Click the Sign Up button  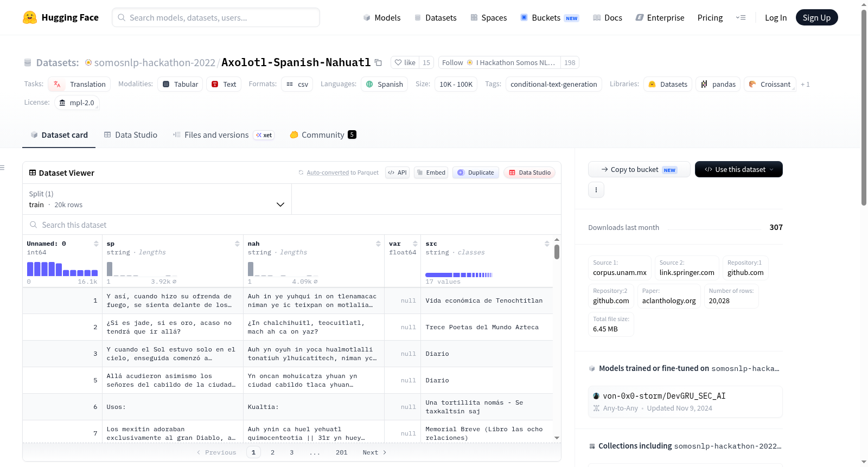tap(816, 17)
